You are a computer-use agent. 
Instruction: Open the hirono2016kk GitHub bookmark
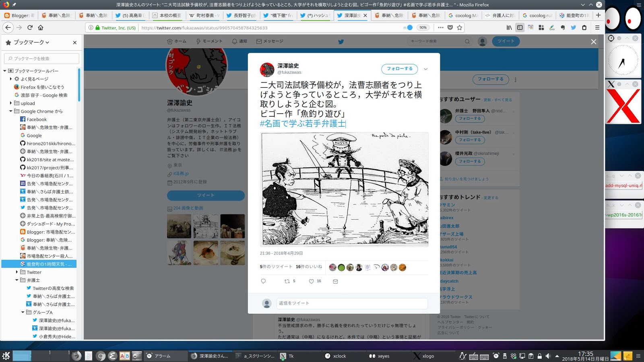[47, 143]
